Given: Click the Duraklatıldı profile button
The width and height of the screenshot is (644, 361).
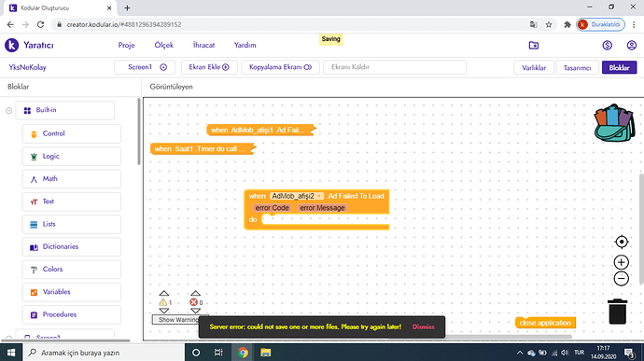Looking at the screenshot, I should pyautogui.click(x=600, y=24).
